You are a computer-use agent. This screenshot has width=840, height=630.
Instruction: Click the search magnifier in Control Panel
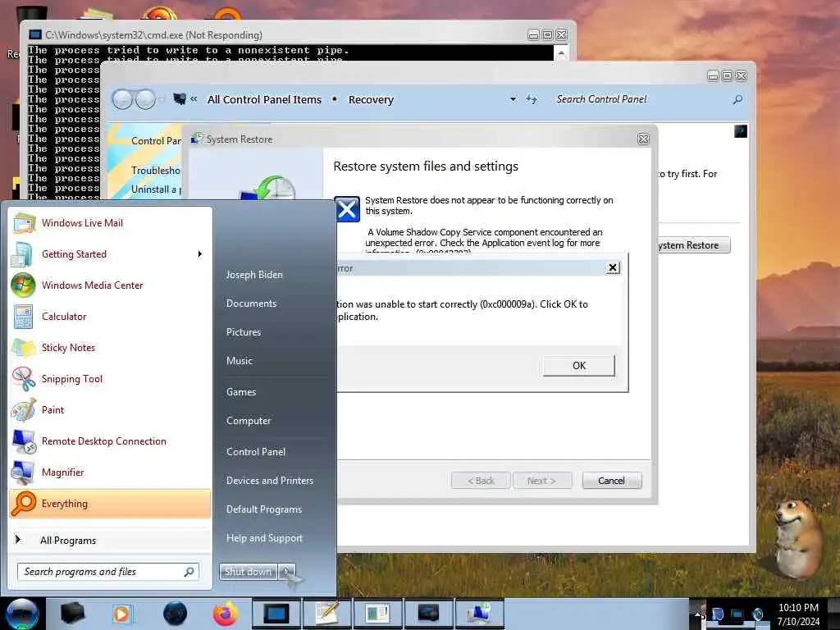click(737, 99)
